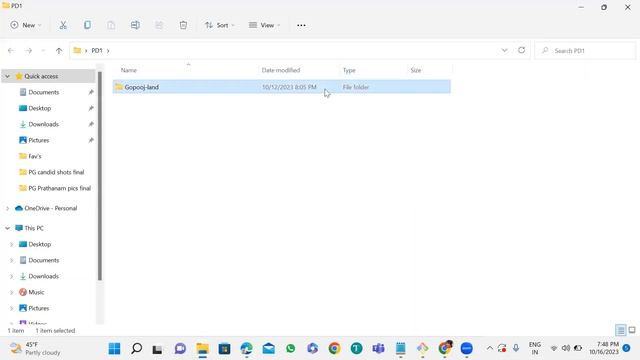This screenshot has width=640, height=360.
Task: Select the Gopooj-land folder
Action: pyautogui.click(x=282, y=87)
